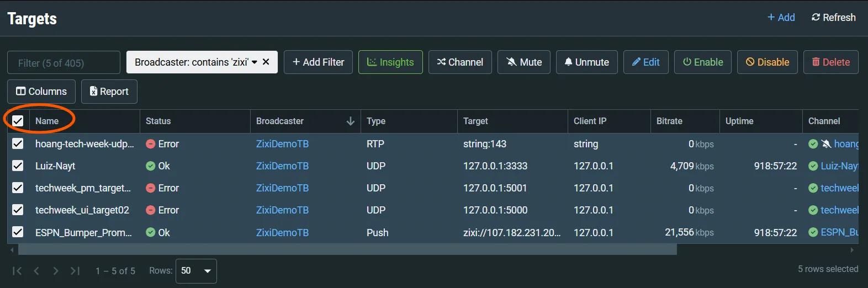Go to first page of results

pos(17,271)
